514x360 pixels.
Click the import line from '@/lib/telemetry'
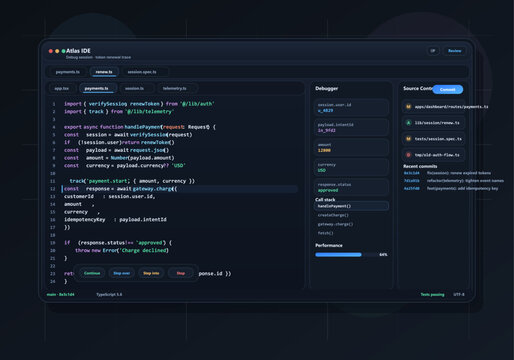(119, 112)
